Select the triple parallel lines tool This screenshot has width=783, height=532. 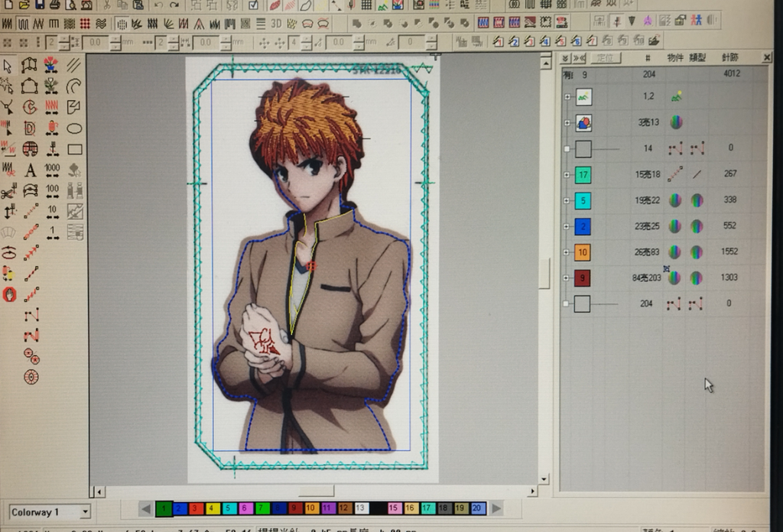click(x=74, y=65)
